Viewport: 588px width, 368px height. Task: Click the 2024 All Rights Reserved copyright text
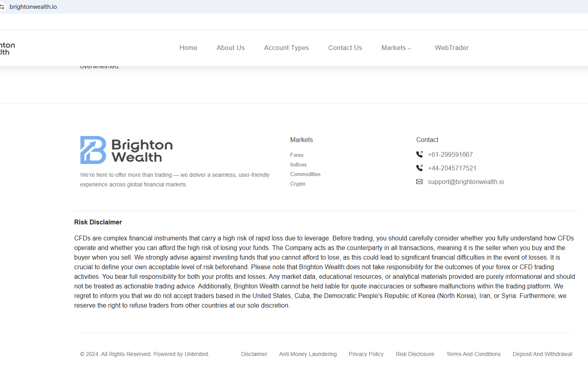point(144,354)
